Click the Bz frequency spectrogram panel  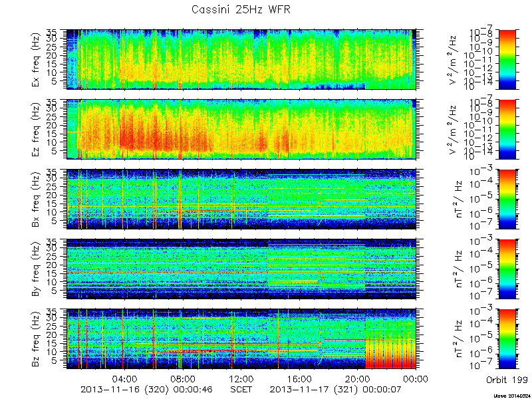click(x=241, y=339)
